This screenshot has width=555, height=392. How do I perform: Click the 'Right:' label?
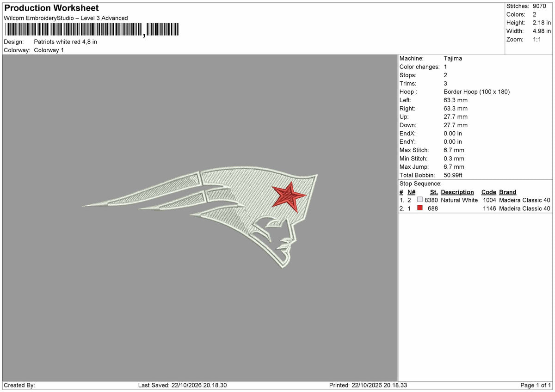pos(407,108)
